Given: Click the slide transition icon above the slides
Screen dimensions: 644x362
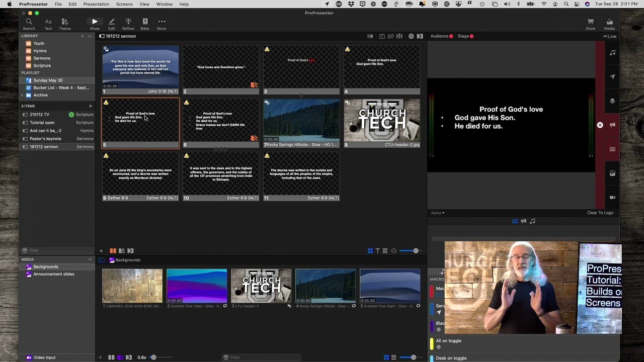Looking at the screenshot, I should (420, 36).
